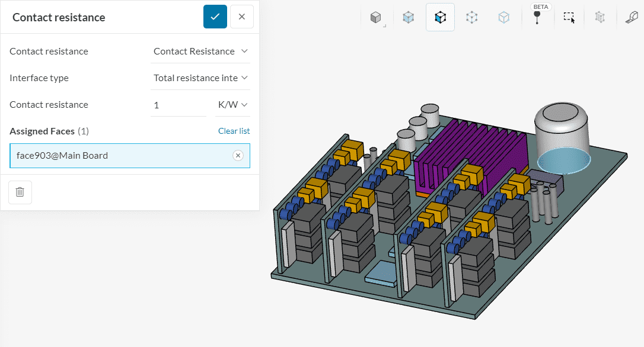Click the Clear list link

click(x=234, y=131)
